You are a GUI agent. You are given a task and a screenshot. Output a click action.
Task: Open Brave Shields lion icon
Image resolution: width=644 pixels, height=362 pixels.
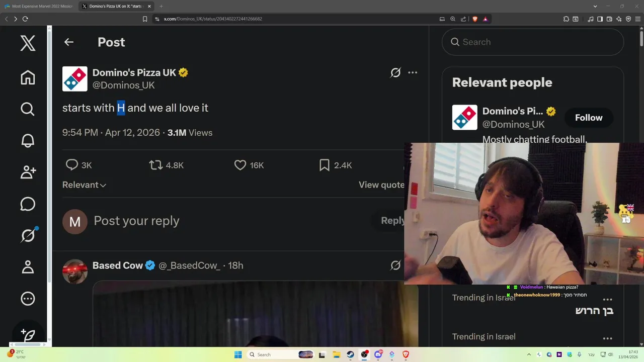pos(475,19)
